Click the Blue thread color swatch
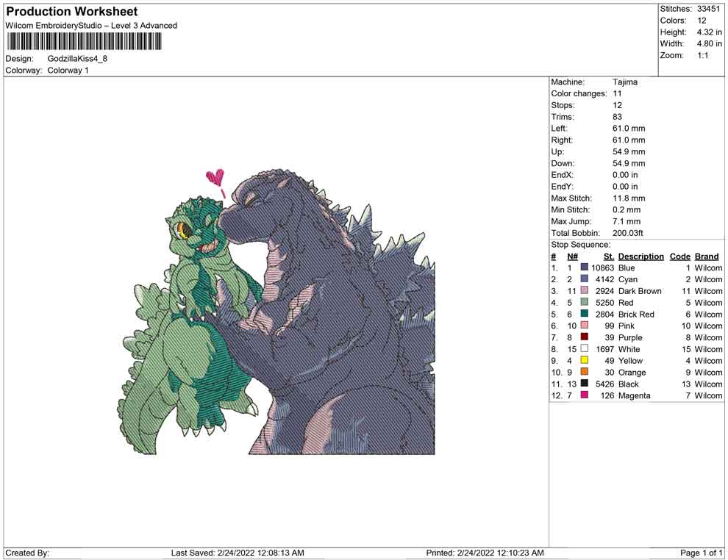 tap(585, 268)
